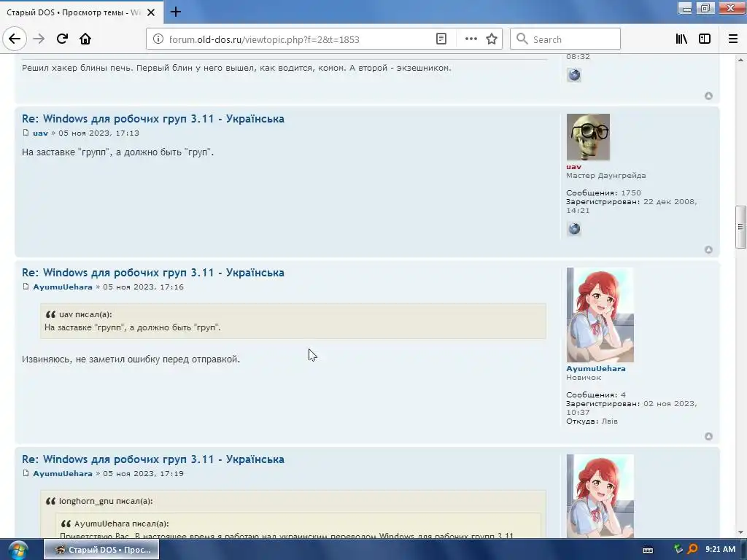Open post icon beside uav 17:13
Viewport: 747px width, 560px height.
pyautogui.click(x=26, y=133)
